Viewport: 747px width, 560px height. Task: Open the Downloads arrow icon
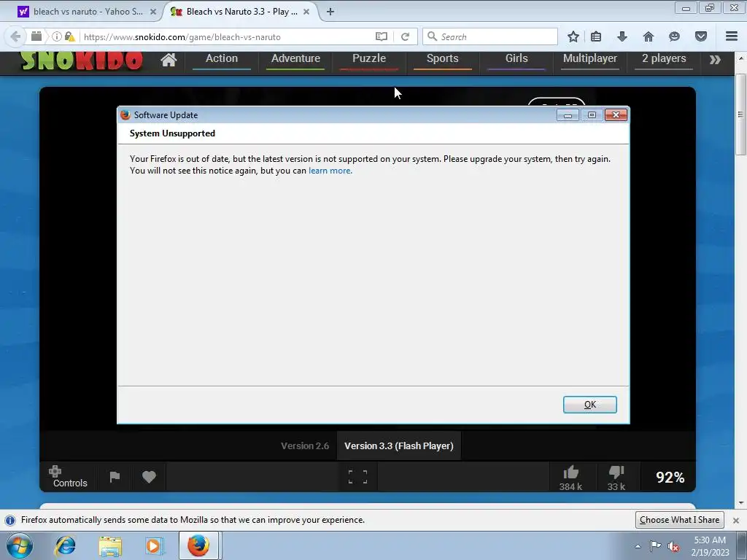point(622,36)
